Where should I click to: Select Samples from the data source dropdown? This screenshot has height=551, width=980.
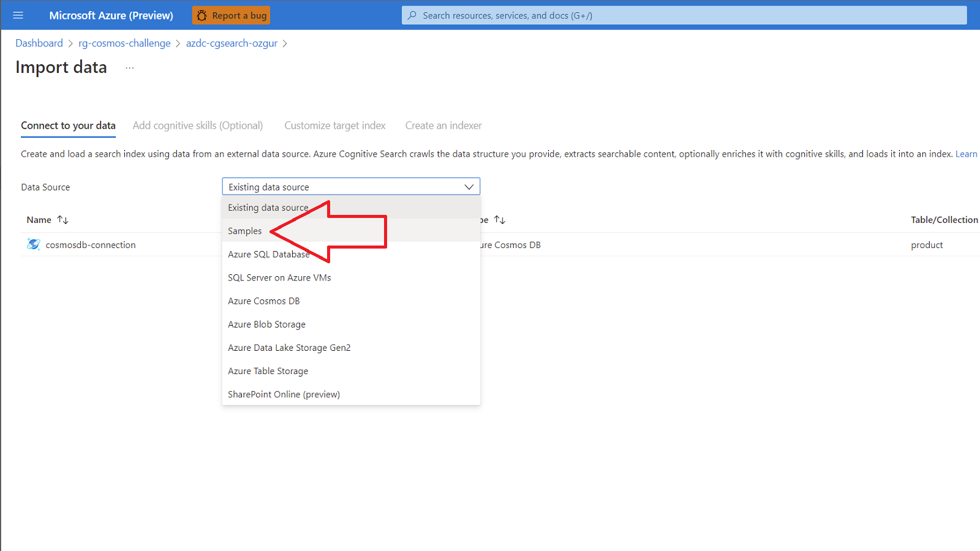[x=244, y=231]
